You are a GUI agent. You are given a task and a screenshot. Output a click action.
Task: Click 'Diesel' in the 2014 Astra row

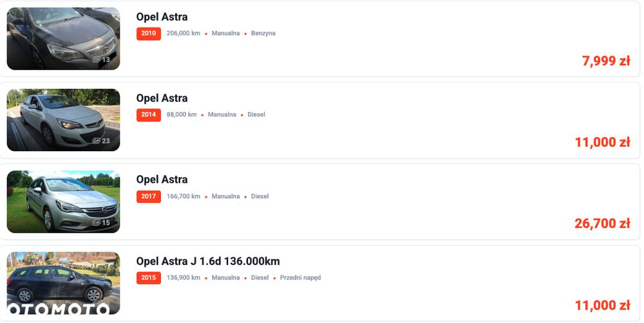coord(256,115)
